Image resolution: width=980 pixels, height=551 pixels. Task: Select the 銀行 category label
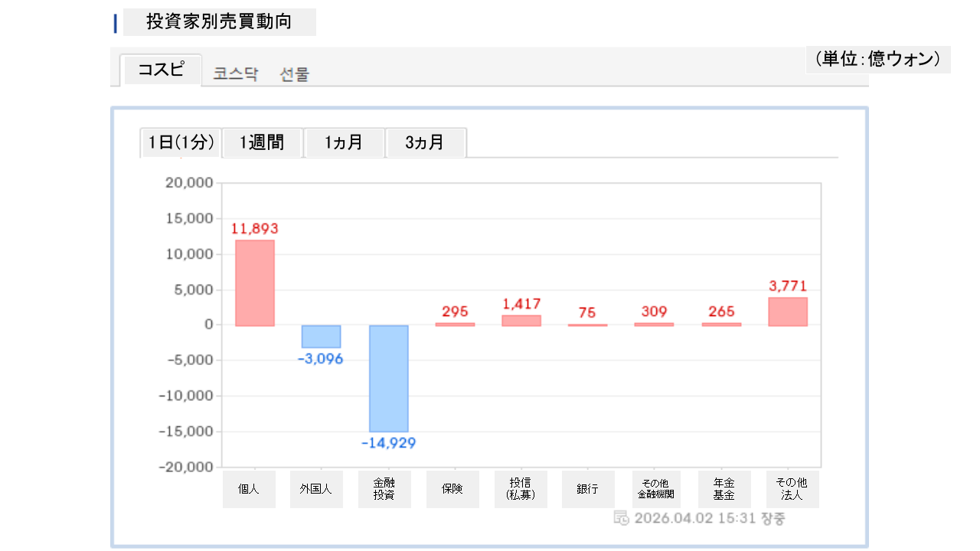tap(588, 489)
